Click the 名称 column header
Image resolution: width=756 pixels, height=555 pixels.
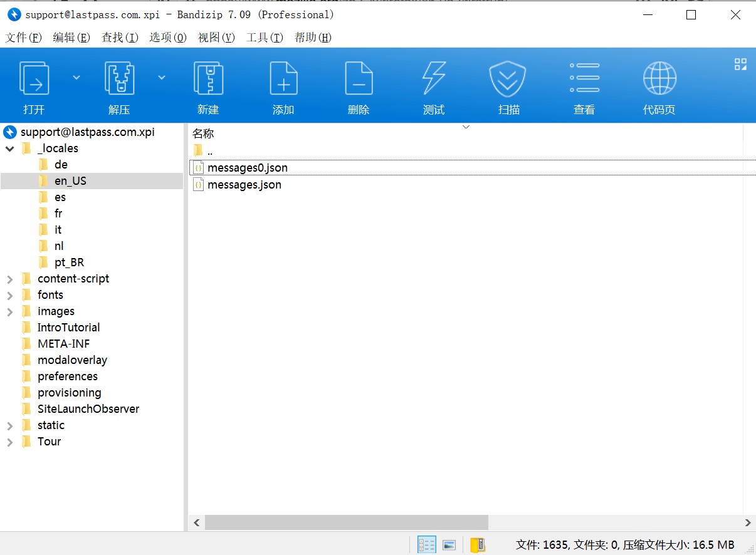[203, 133]
